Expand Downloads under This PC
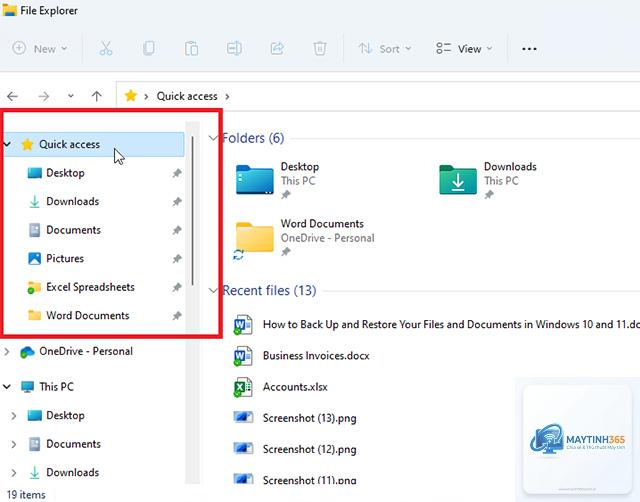 (13, 473)
